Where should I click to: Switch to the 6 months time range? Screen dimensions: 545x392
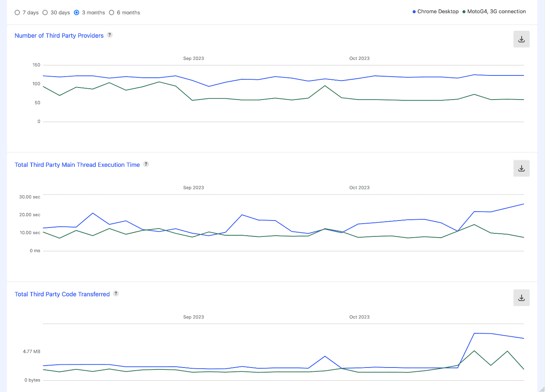point(112,12)
